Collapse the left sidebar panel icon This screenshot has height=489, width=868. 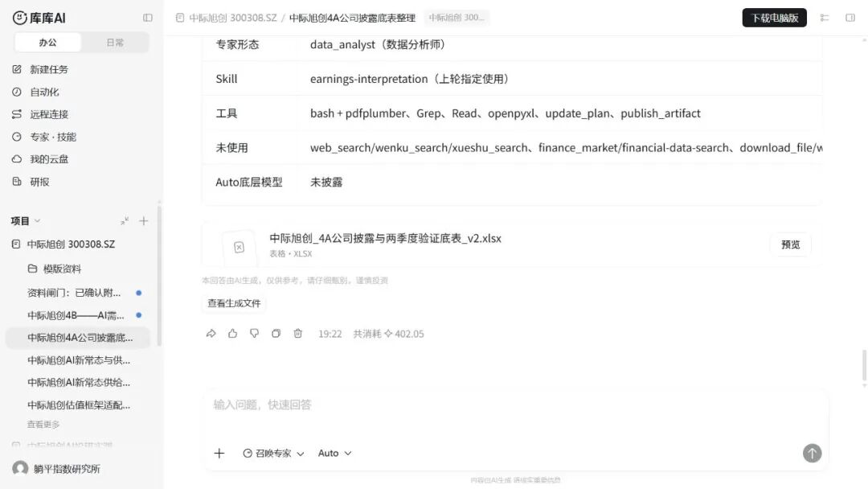[x=147, y=18]
